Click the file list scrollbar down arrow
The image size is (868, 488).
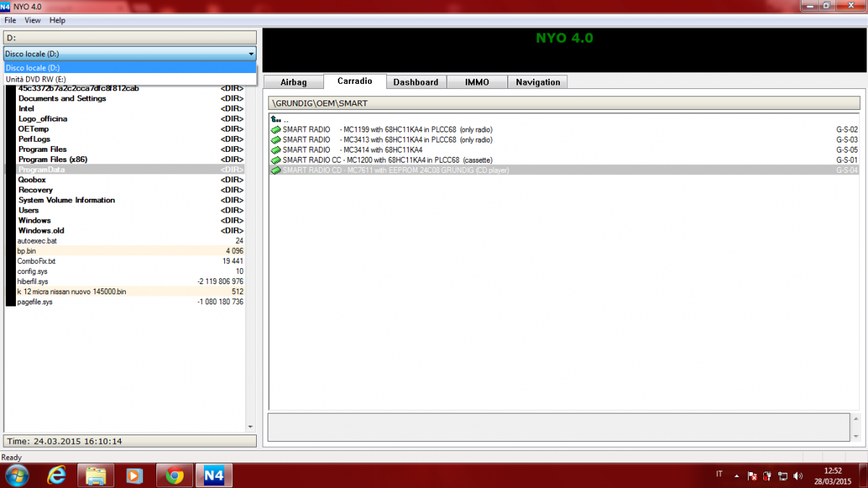[x=250, y=427]
